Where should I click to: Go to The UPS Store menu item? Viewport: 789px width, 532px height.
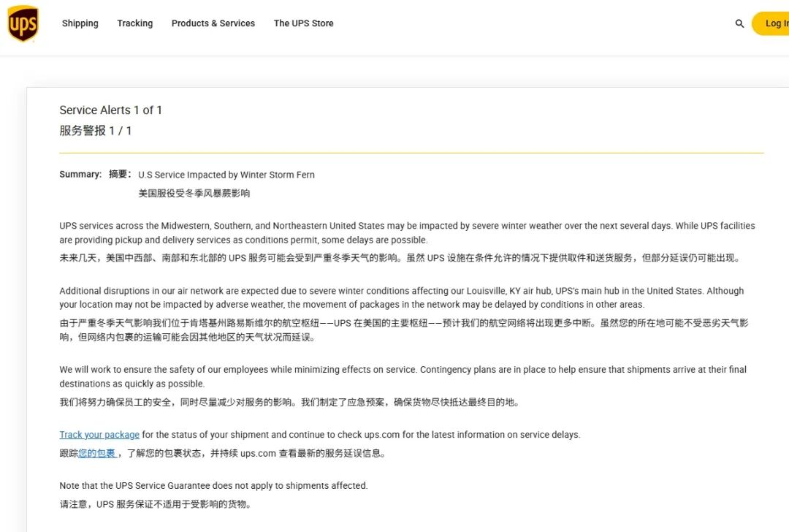tap(303, 23)
